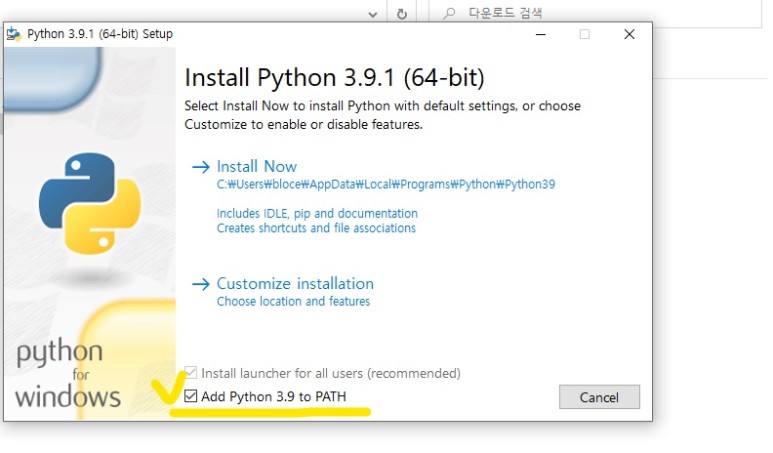Click 'Includes IDLE, pip and documentation' text
773x453 pixels.
[x=317, y=213]
